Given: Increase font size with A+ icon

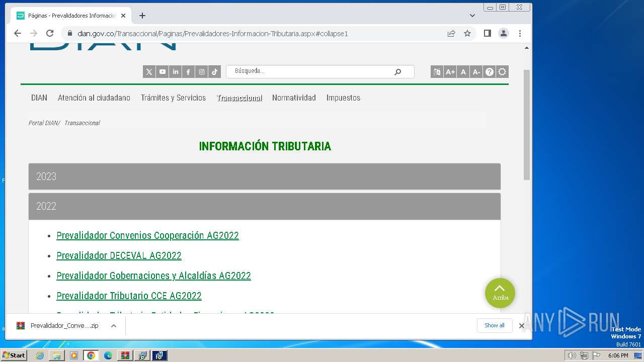Looking at the screenshot, I should pos(450,72).
